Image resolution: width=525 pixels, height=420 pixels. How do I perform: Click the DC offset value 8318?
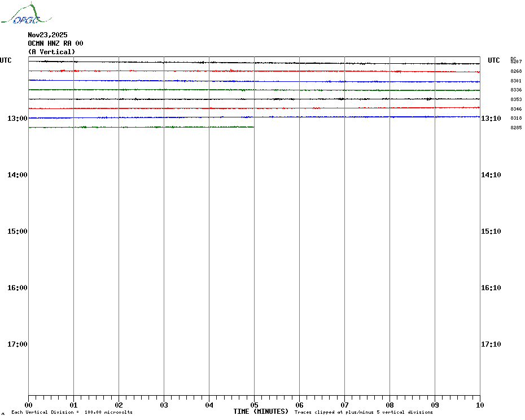[516, 118]
